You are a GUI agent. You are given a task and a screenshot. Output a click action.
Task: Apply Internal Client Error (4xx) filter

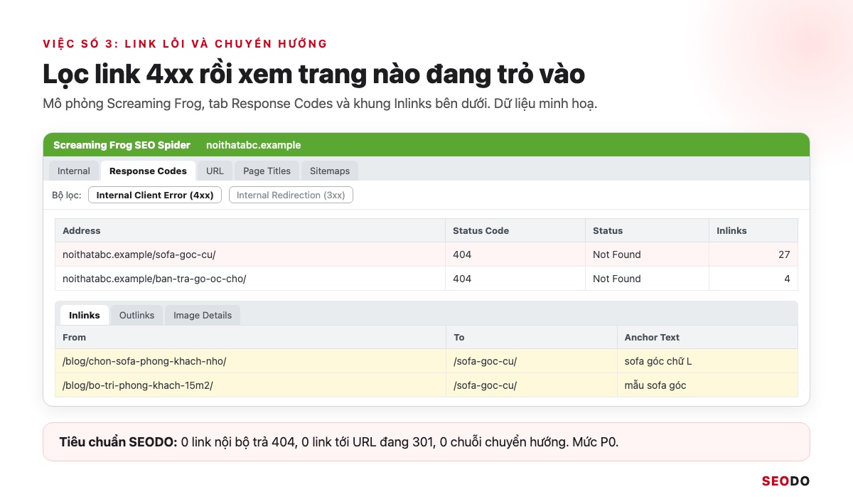coord(155,195)
